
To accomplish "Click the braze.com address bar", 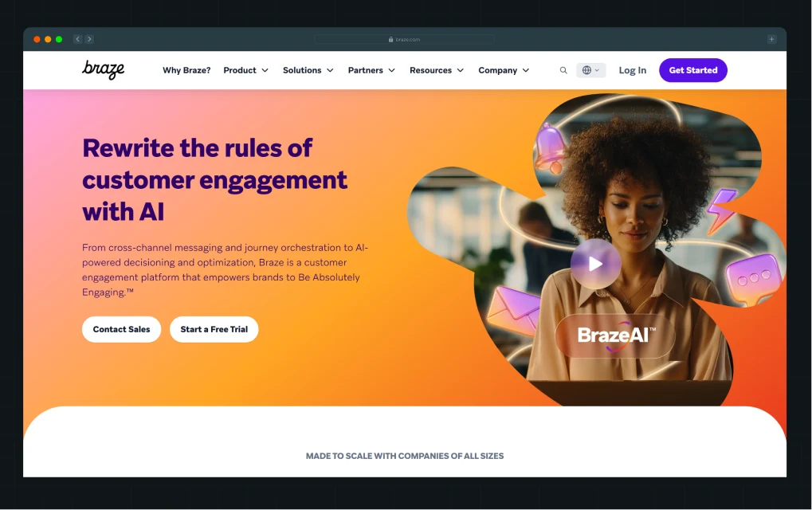I will click(x=404, y=39).
